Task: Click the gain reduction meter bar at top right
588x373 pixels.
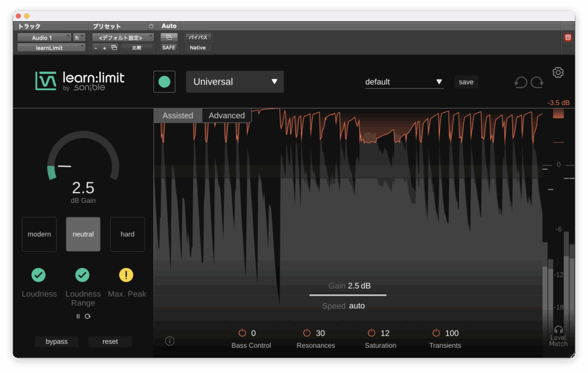Action: (x=558, y=114)
